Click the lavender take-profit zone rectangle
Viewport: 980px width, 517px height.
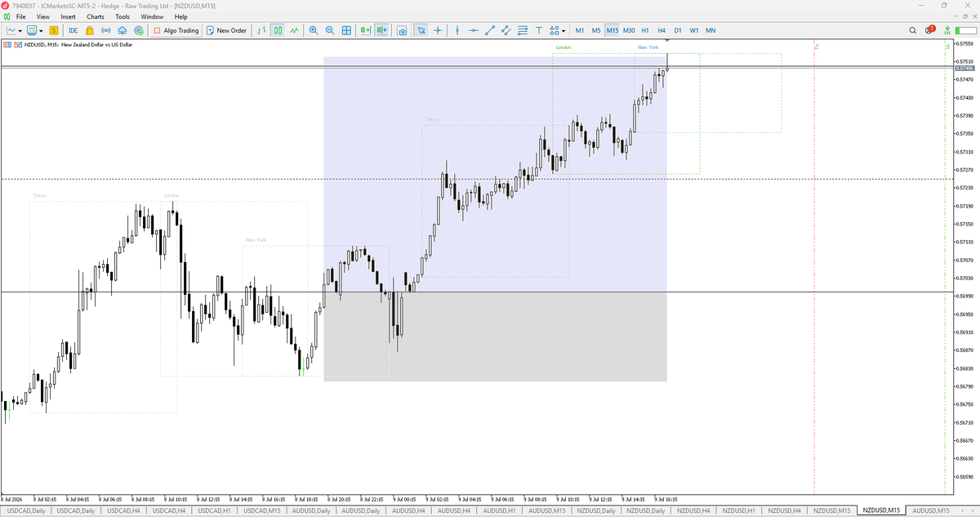(x=495, y=174)
